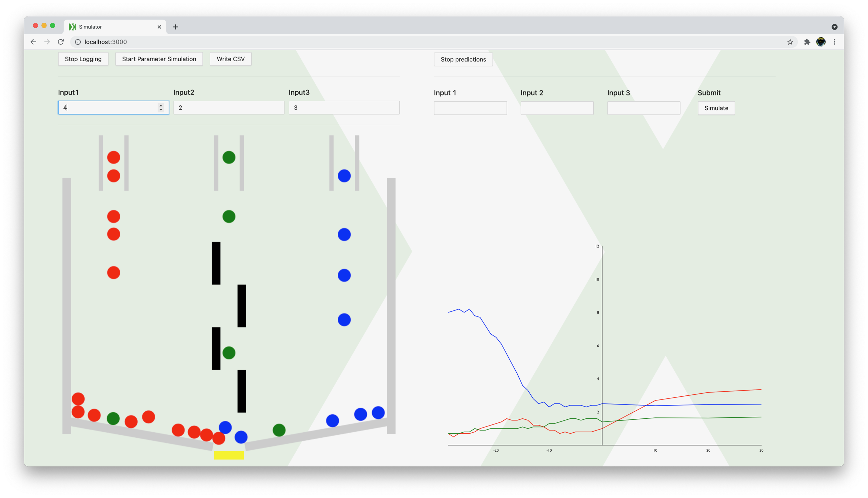
Task: Click Start Parameter Simulation button
Action: click(x=159, y=59)
